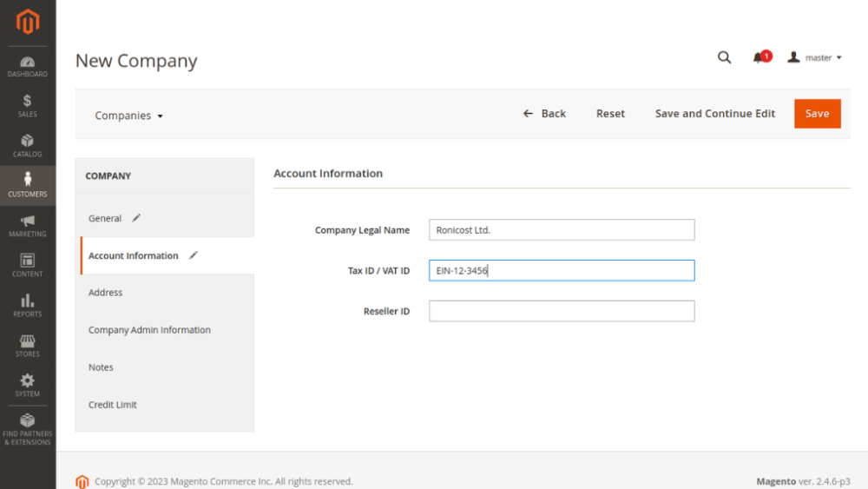Open the Dashboard sidebar item
The image size is (868, 489).
coord(28,67)
